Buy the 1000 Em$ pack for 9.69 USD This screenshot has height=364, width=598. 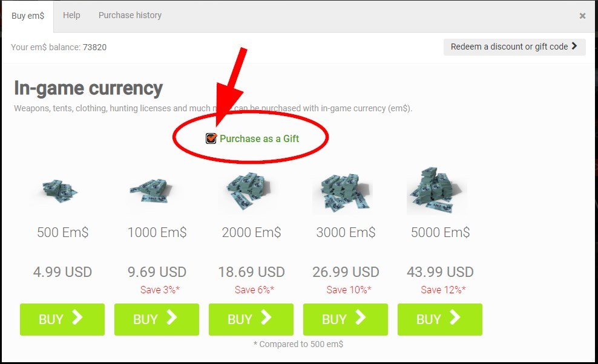[157, 319]
